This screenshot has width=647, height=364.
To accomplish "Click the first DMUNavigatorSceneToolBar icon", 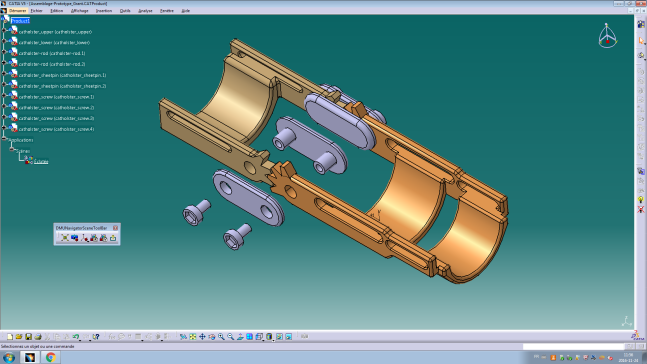I will click(x=65, y=238).
